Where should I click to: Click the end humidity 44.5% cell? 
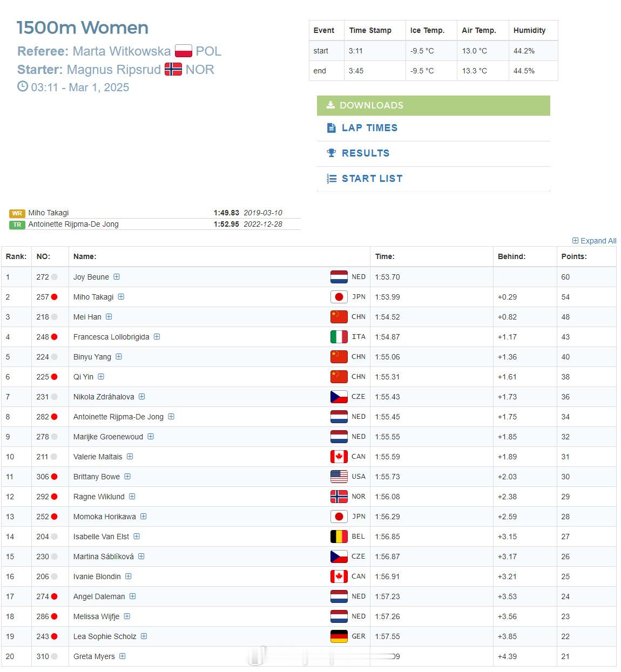point(533,71)
